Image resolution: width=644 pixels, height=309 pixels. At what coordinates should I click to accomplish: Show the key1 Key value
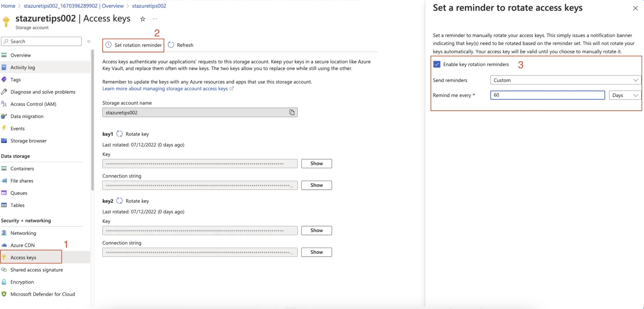coord(317,163)
